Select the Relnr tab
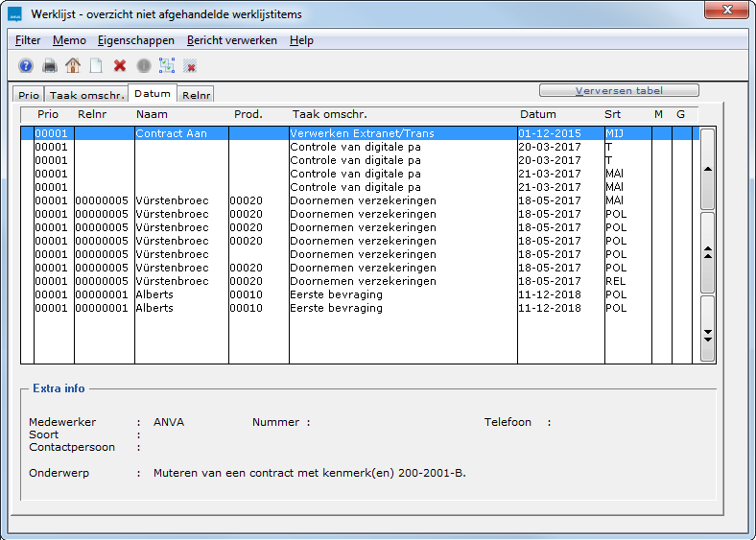Image resolution: width=756 pixels, height=540 pixels. click(196, 95)
